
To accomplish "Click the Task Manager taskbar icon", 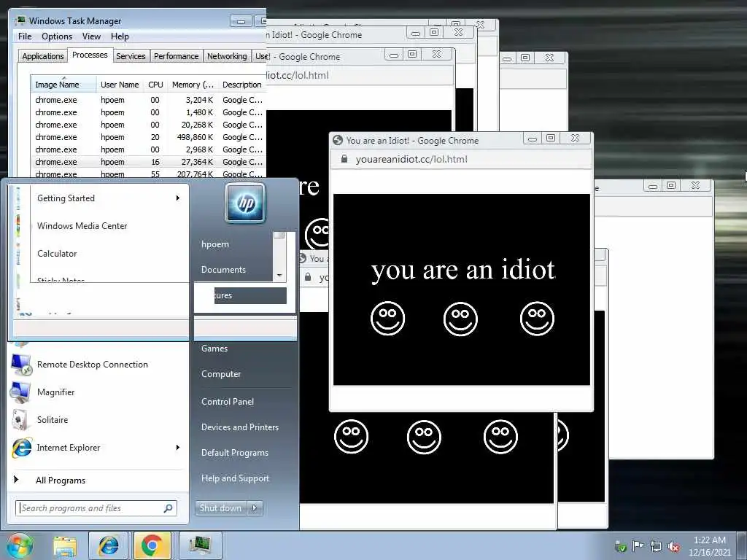I will [199, 545].
